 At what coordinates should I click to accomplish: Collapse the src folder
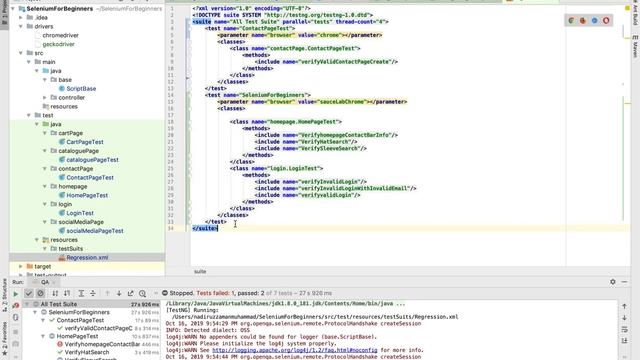point(21,53)
